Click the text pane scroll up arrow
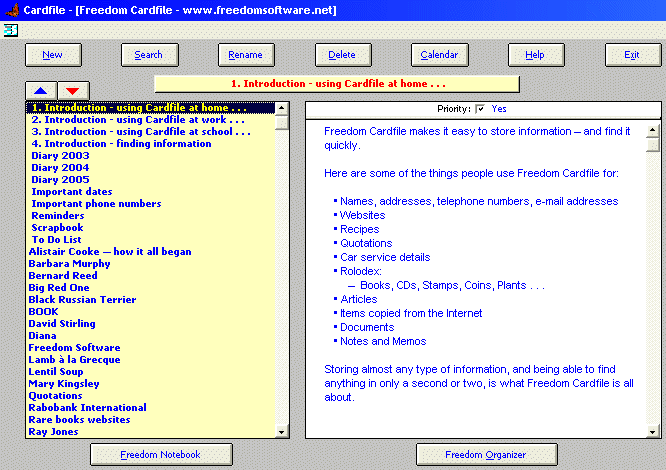 click(653, 130)
